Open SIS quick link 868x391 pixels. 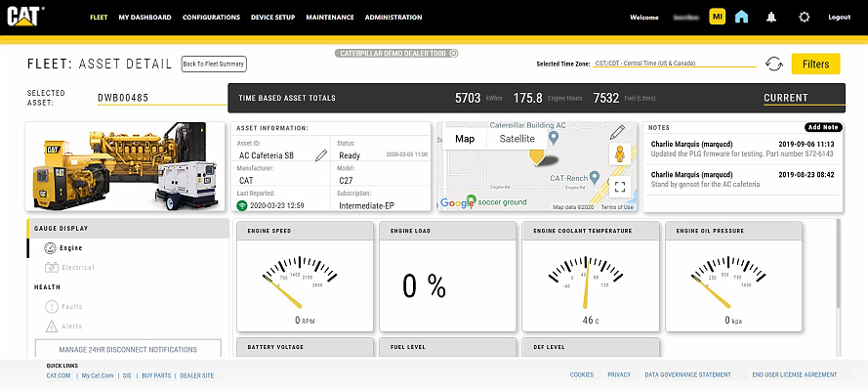pyautogui.click(x=127, y=375)
